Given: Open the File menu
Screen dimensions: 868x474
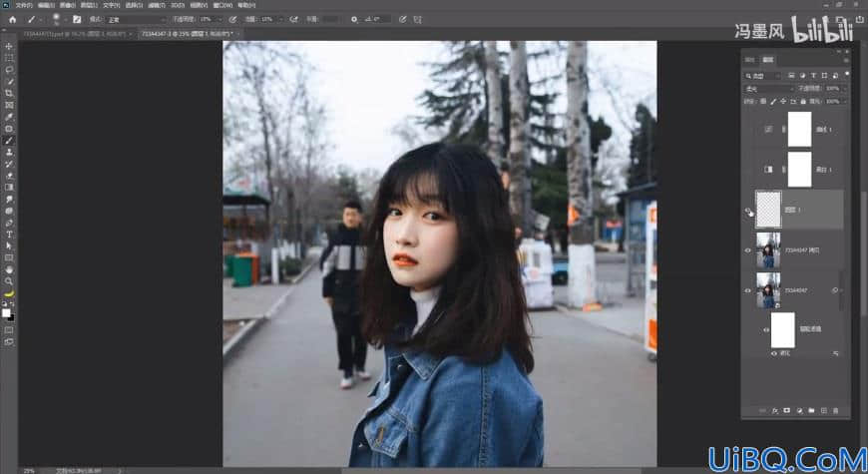Looking at the screenshot, I should (x=24, y=5).
